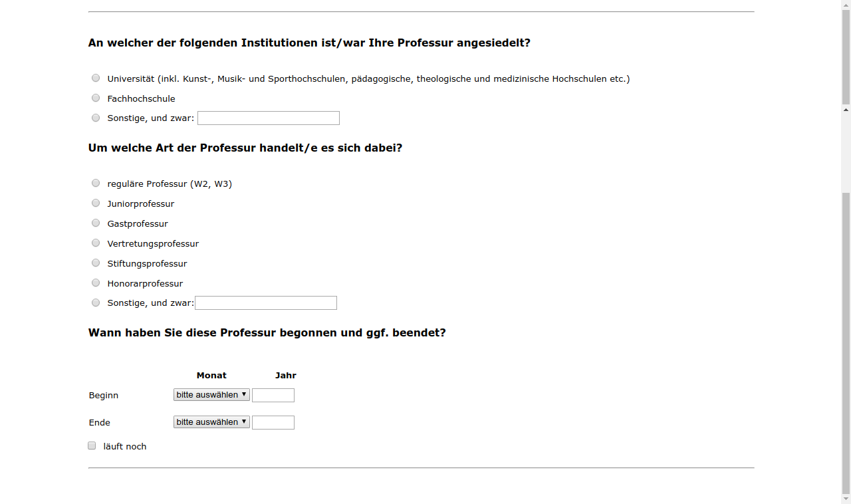This screenshot has width=851, height=504.
Task: Check the läuft noch checkbox
Action: point(92,446)
